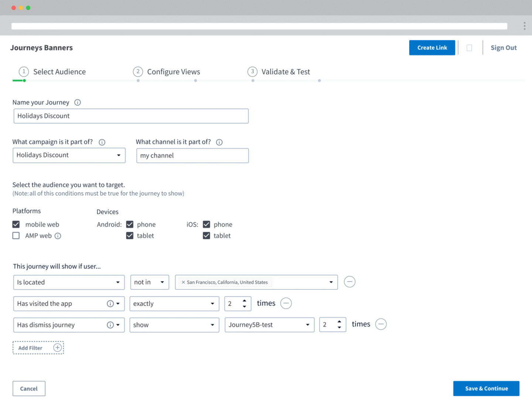532x409 pixels.
Task: Click the Save & Continue button
Action: tap(486, 388)
